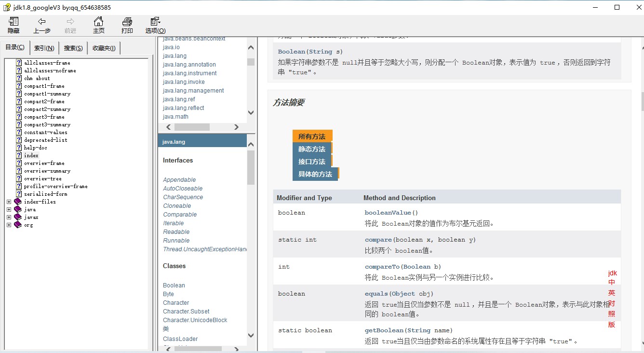Click the 前进 (Forward) navigation icon
Image resolution: width=644 pixels, height=353 pixels.
click(x=70, y=25)
